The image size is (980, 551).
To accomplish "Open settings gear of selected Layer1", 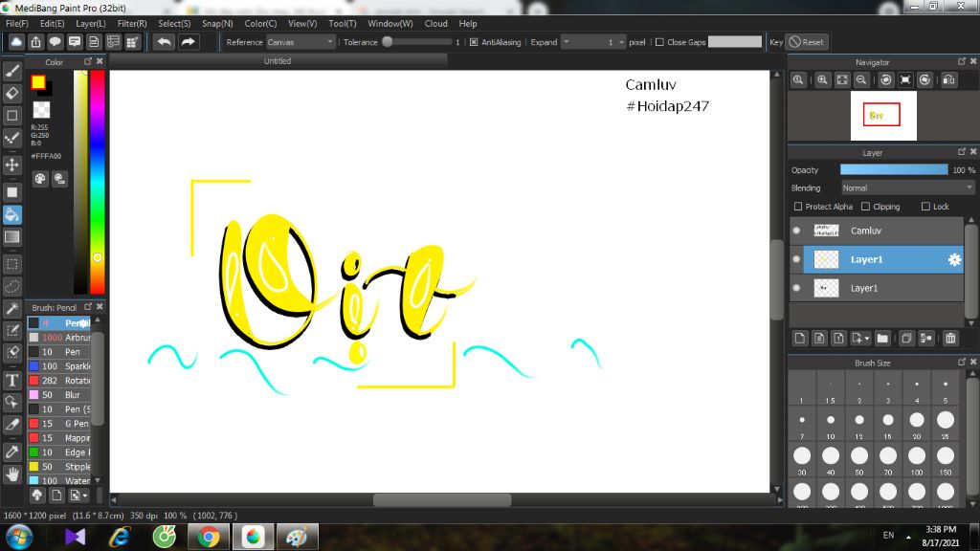I will tap(954, 259).
